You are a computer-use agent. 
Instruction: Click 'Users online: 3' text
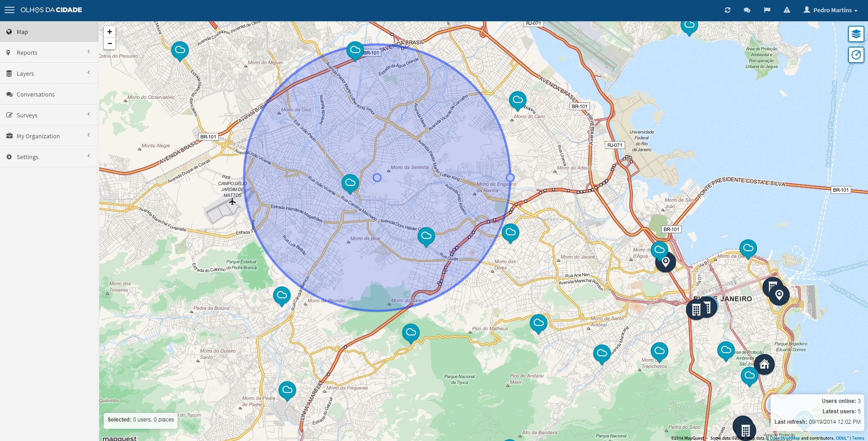[x=841, y=401]
